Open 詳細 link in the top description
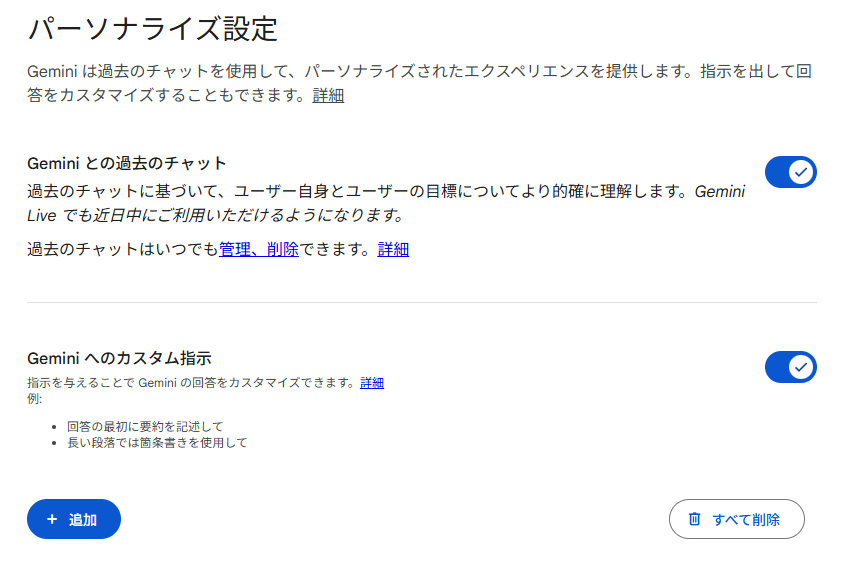This screenshot has width=855, height=563. 328,96
